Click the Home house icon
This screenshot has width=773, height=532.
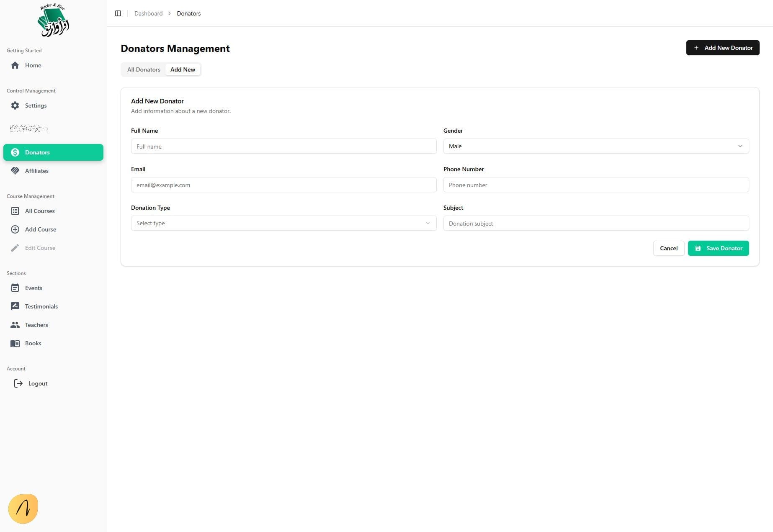(x=15, y=65)
